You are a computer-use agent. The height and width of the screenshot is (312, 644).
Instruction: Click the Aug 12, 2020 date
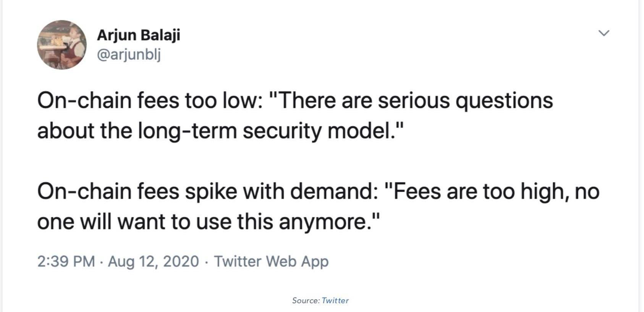point(153,262)
